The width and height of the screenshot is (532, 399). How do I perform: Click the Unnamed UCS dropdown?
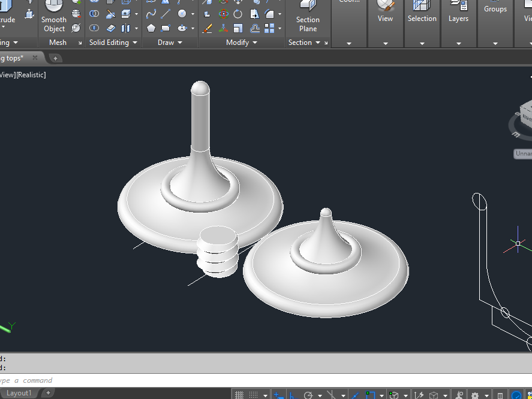tap(523, 153)
